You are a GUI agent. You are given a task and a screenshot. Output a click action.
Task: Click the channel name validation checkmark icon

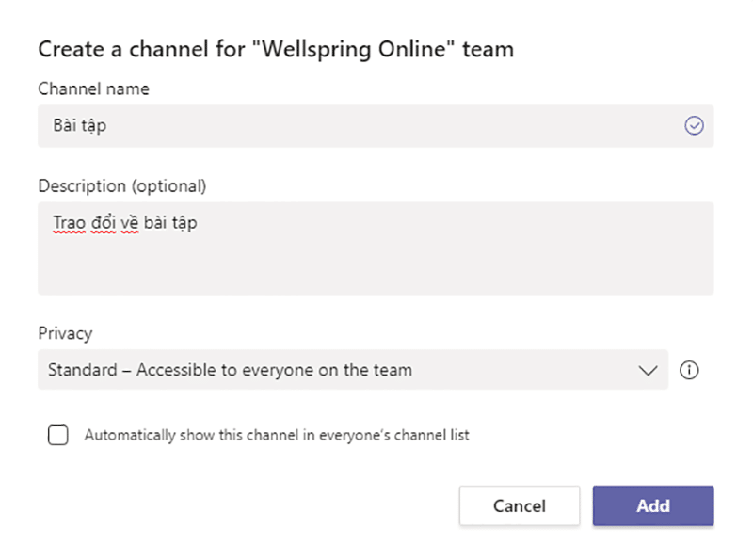694,125
